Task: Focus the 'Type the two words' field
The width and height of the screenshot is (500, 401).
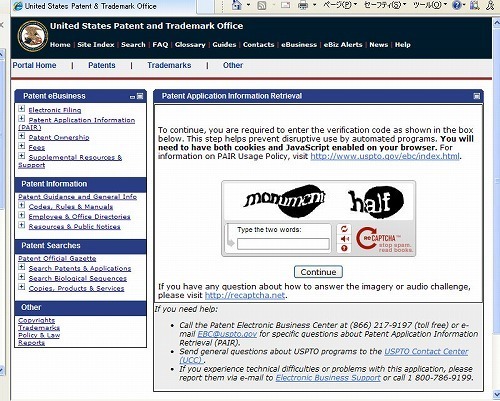Action: [x=283, y=244]
